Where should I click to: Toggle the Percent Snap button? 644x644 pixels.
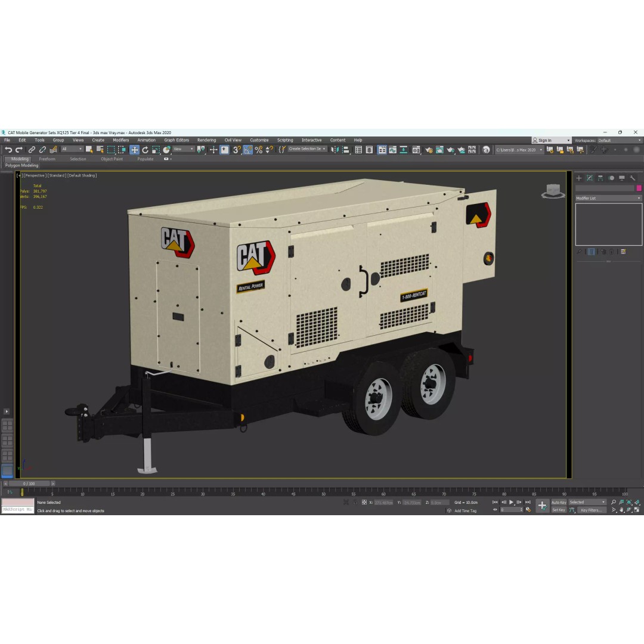[x=258, y=150]
